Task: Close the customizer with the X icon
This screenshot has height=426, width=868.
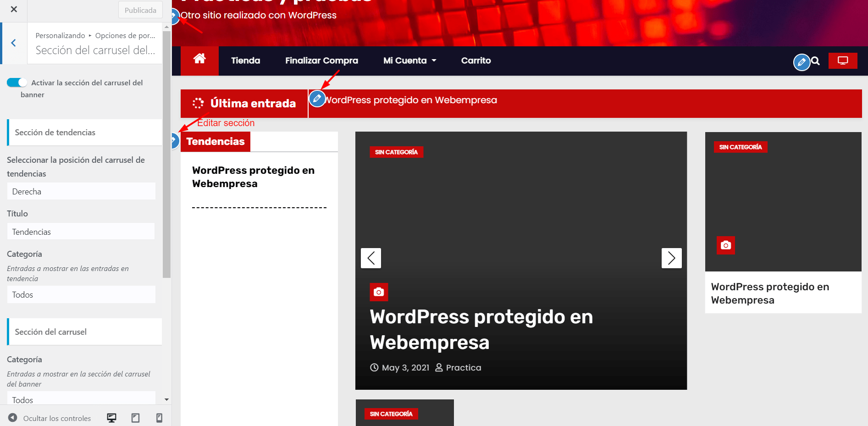Action: pyautogui.click(x=14, y=9)
